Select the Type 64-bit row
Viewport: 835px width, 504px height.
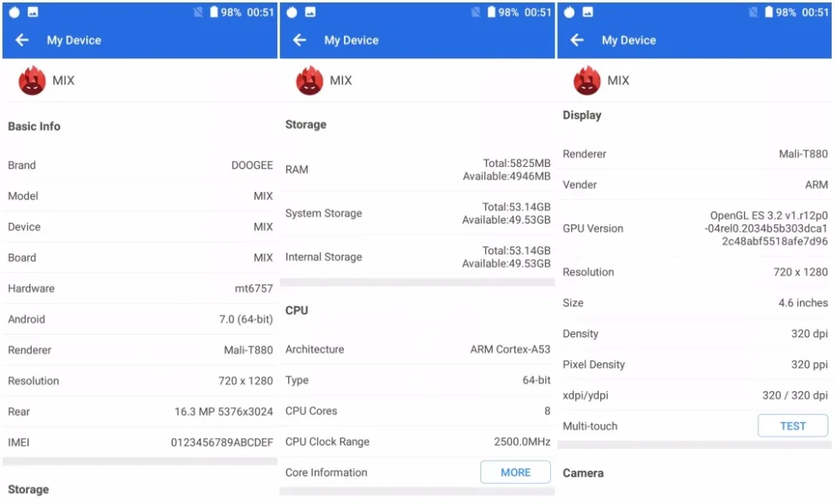click(417, 380)
